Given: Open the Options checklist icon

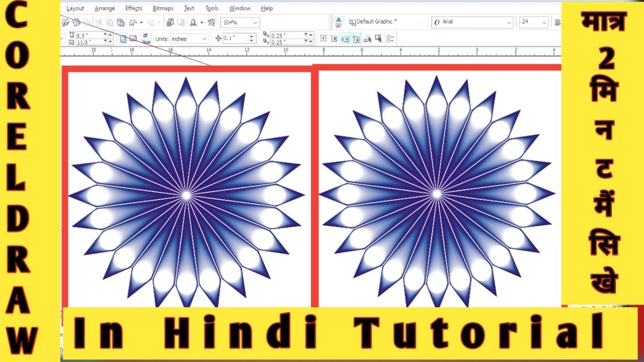Looking at the screenshot, I should [x=390, y=38].
